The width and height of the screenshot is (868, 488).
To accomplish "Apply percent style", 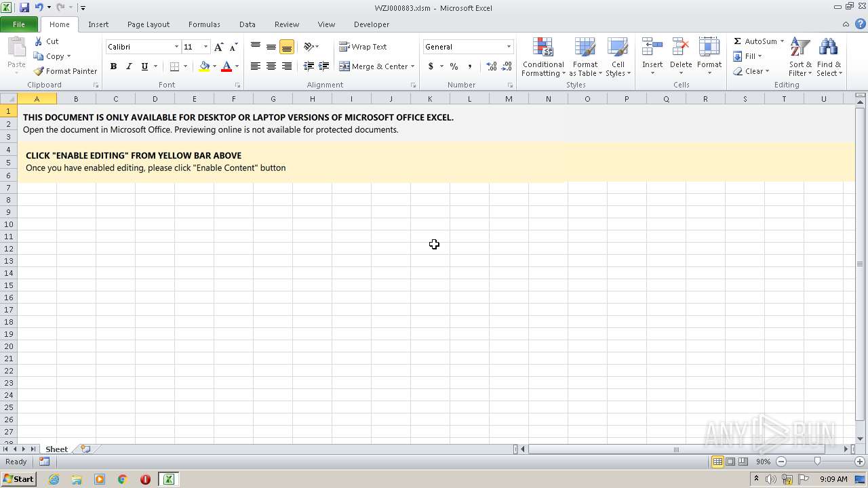I will [454, 66].
